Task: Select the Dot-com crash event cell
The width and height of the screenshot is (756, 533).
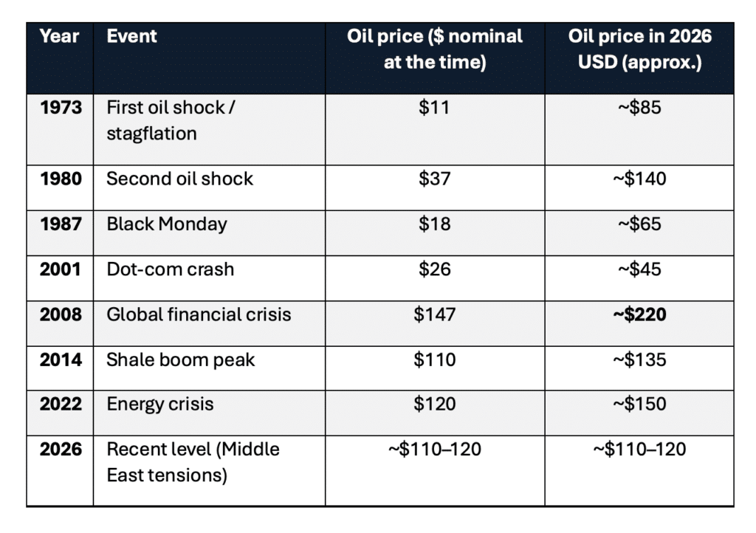Action: (171, 269)
